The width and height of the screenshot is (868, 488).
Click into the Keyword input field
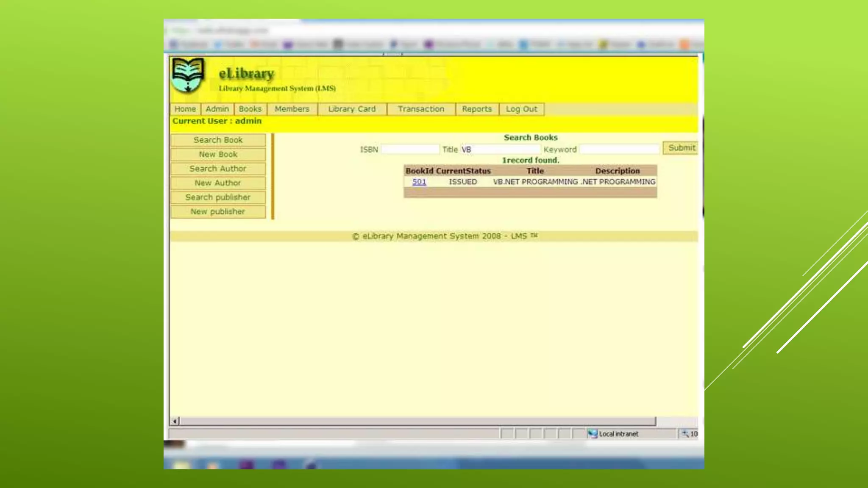[619, 149]
